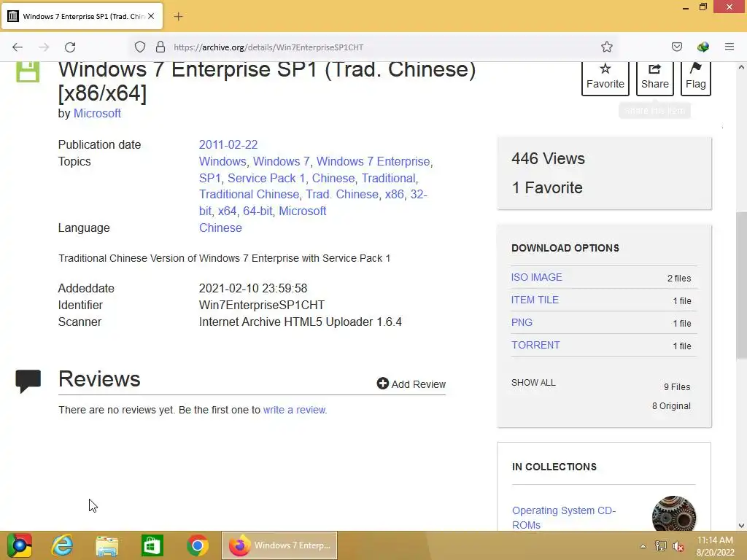
Task: Favorite this archive item
Action: [x=605, y=78]
